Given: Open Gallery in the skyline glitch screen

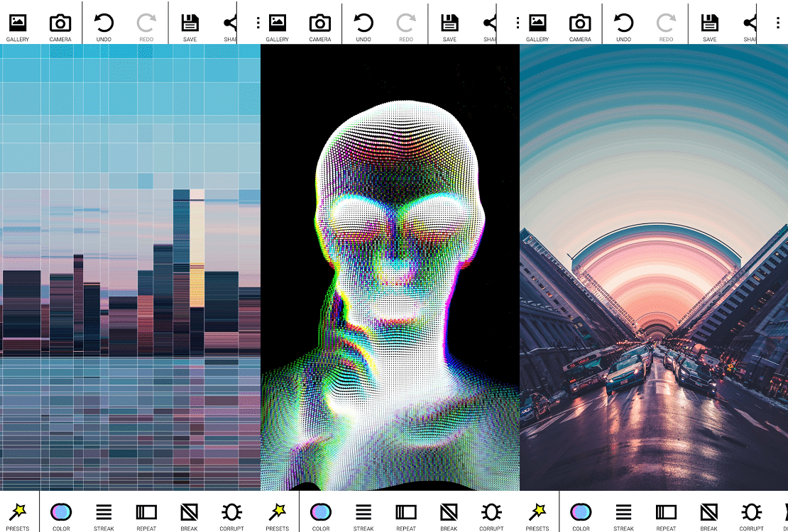Looking at the screenshot, I should (x=18, y=28).
